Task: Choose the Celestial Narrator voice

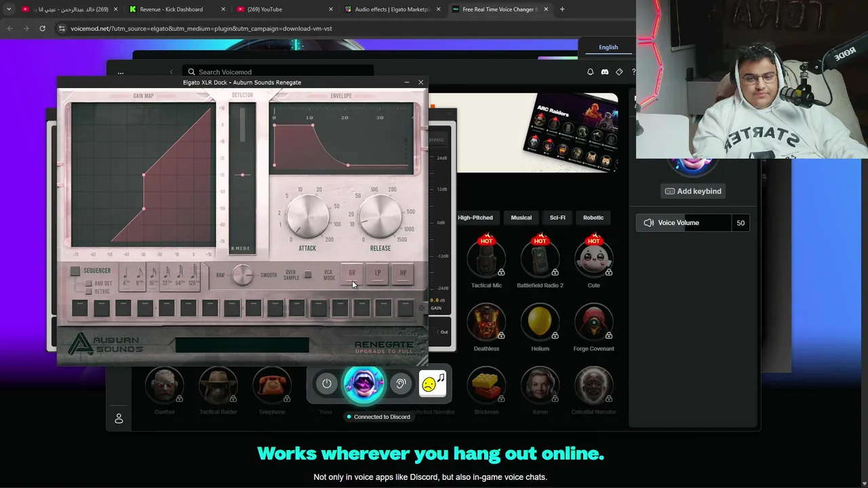Action: click(x=593, y=384)
